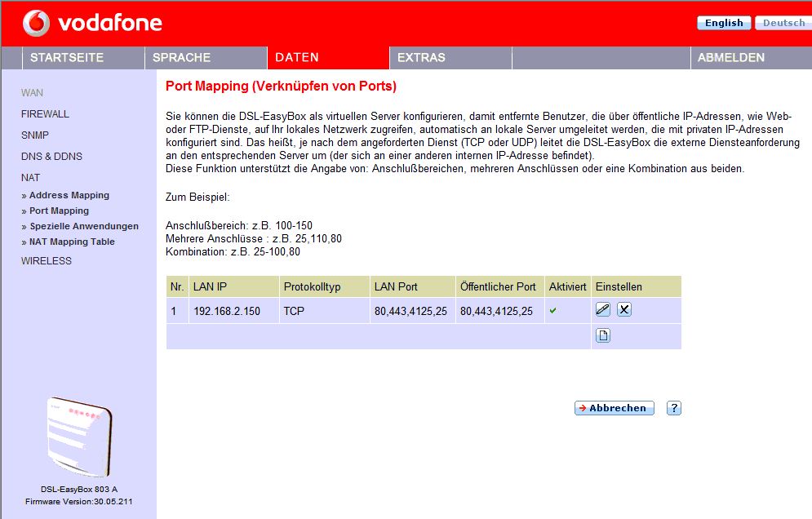Click the green Aktiviert checkmark in row 1
812x519 pixels.
click(553, 311)
